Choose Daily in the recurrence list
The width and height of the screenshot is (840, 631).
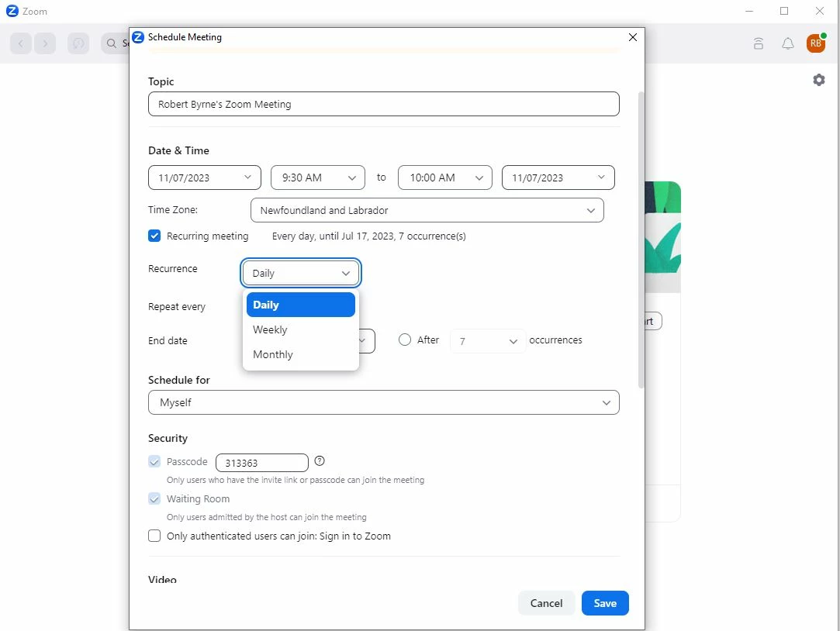tap(300, 305)
